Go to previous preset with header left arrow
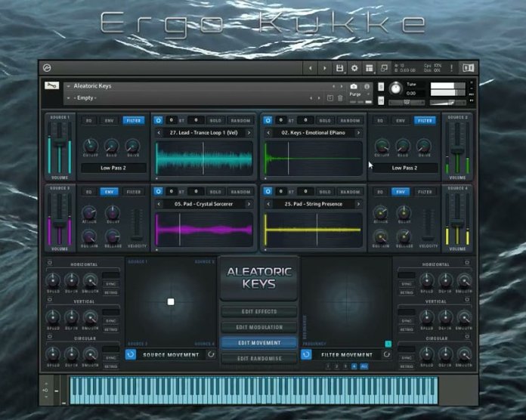Viewport: 526px width, 420px height. 311,69
